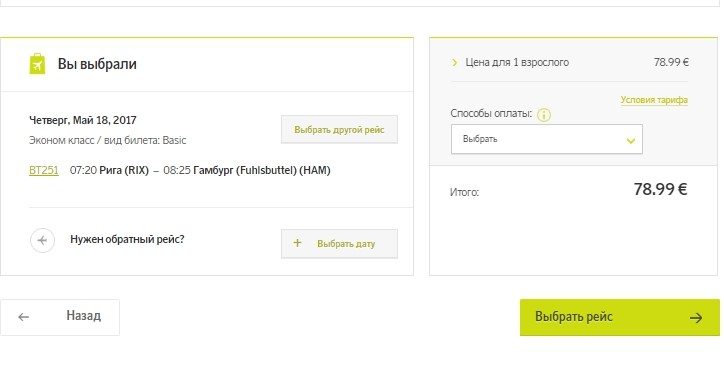Click the left arrow in Назад button
724x377 pixels.
tap(24, 317)
